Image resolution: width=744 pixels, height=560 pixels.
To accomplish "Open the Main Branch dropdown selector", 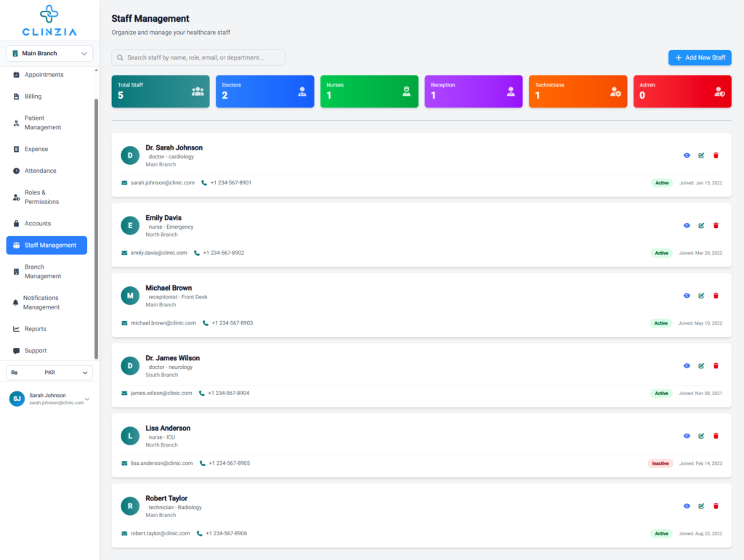I will (x=49, y=54).
